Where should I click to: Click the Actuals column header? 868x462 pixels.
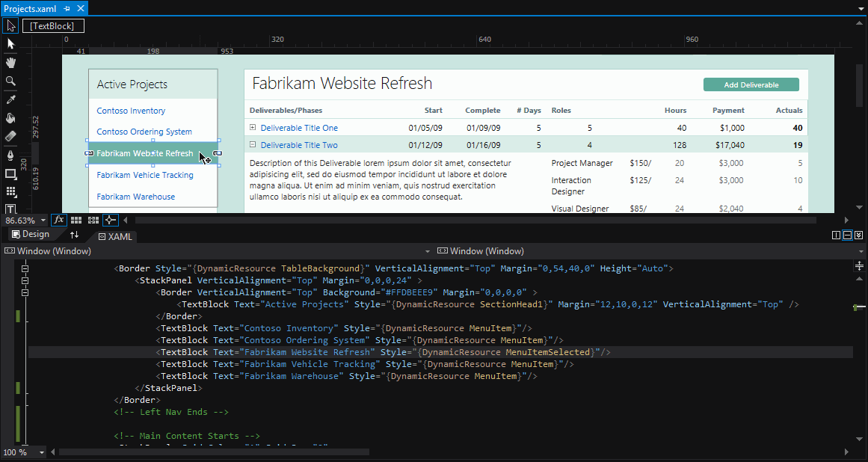pyautogui.click(x=789, y=110)
